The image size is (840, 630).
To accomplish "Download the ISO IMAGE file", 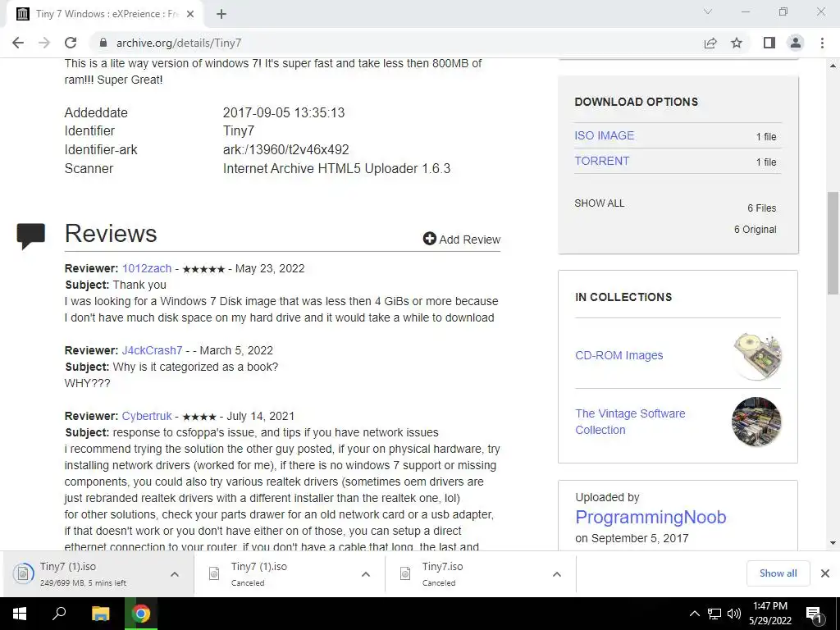I will (x=605, y=135).
